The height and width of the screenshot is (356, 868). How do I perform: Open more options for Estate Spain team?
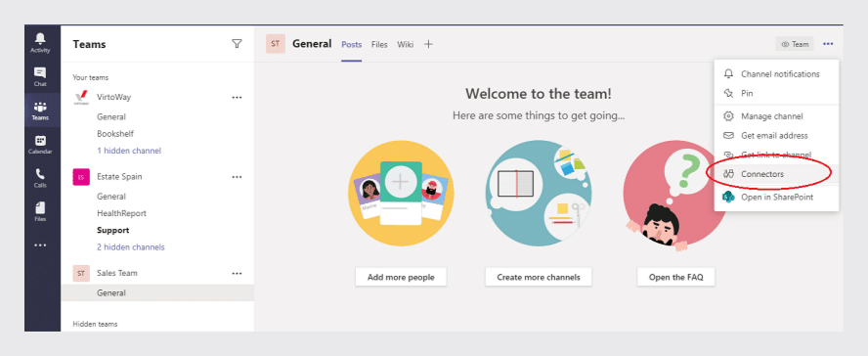click(237, 177)
